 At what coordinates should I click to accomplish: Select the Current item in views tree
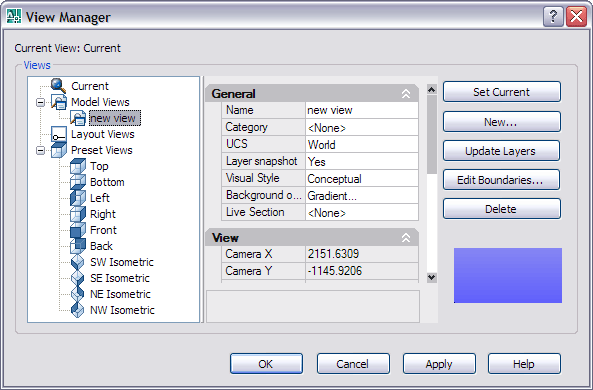pyautogui.click(x=90, y=86)
